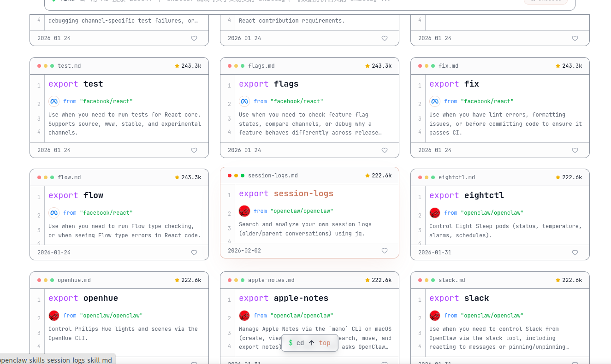Visit "openclaw/openclaw" source on the slack card

pos(492,316)
